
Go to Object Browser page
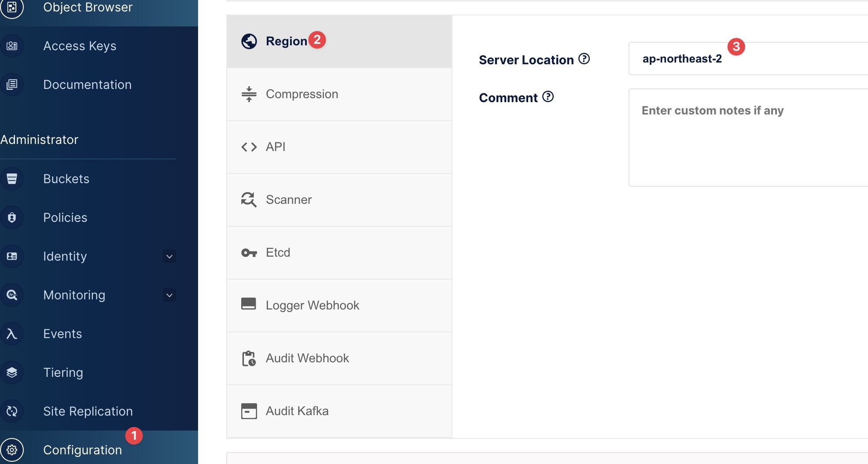click(x=87, y=7)
